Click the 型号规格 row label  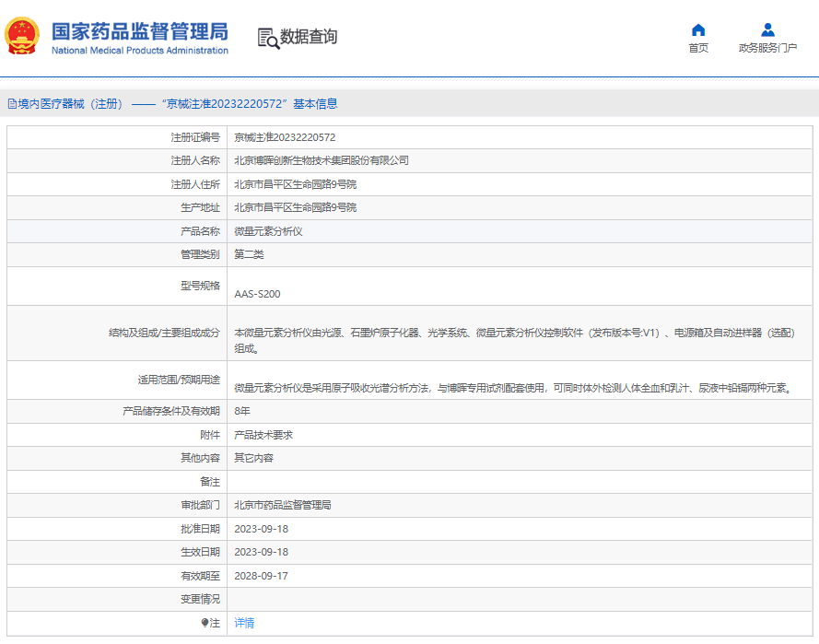[201, 286]
